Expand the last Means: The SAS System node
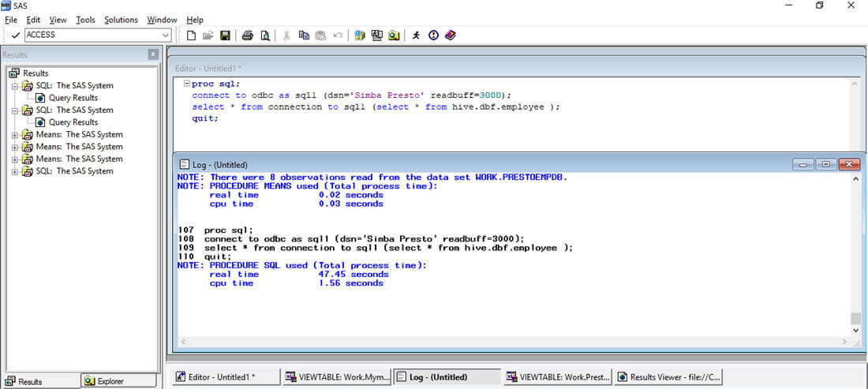This screenshot has height=389, width=868. (14, 159)
